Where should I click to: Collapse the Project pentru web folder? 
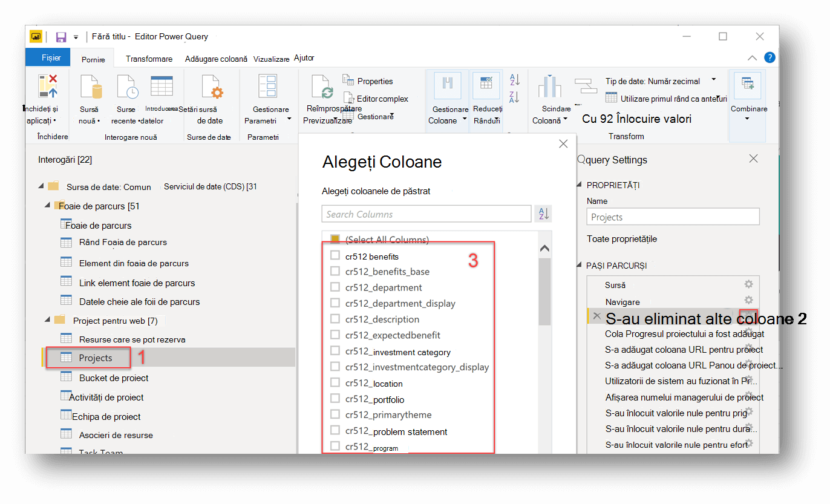(48, 319)
